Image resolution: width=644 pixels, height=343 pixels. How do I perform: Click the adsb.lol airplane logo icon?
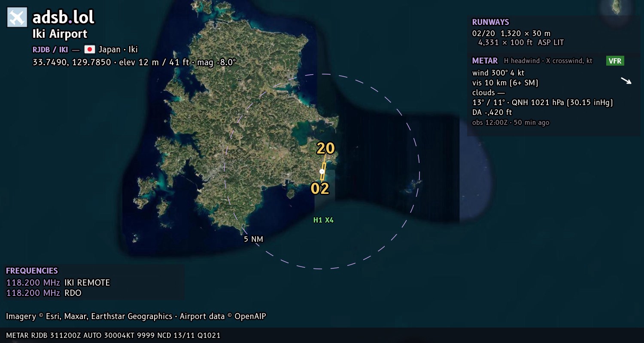point(17,18)
